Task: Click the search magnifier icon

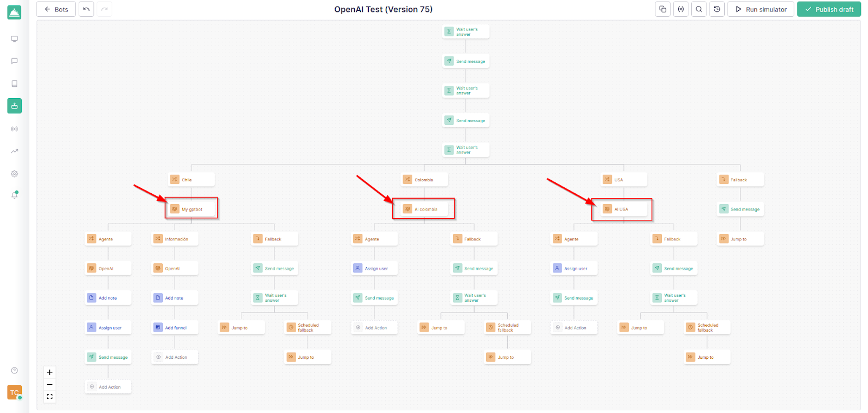Action: (699, 9)
